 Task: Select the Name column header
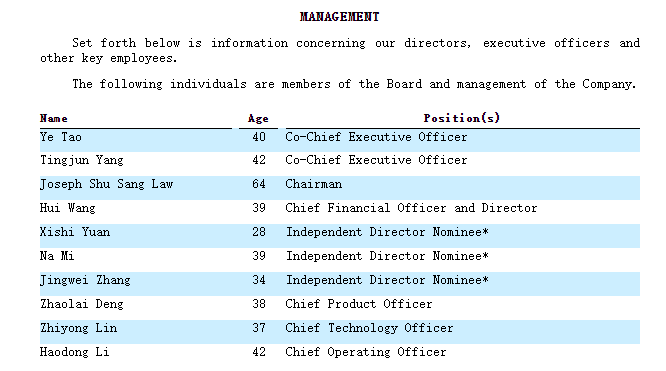tap(54, 119)
